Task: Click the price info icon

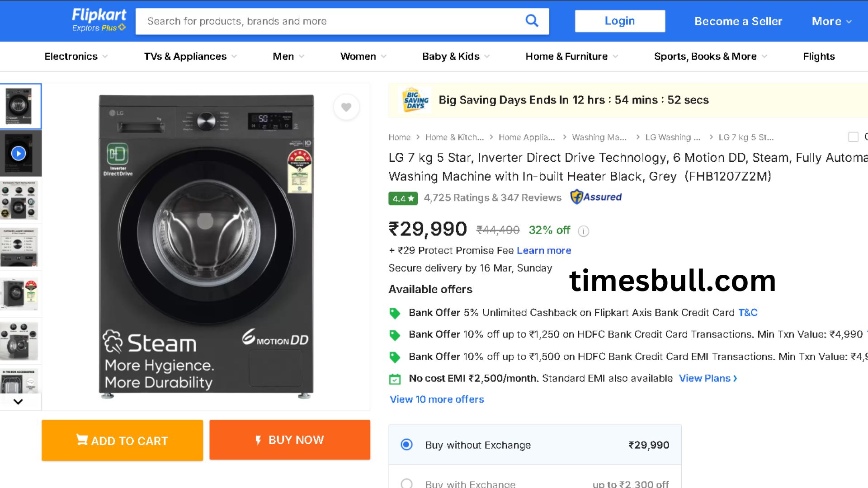Action: click(x=584, y=231)
